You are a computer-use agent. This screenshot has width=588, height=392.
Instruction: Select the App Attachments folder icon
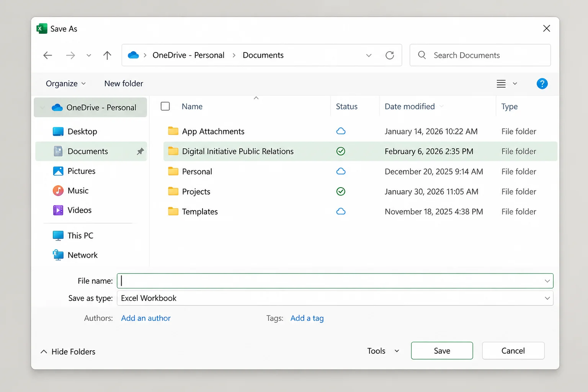click(x=173, y=131)
